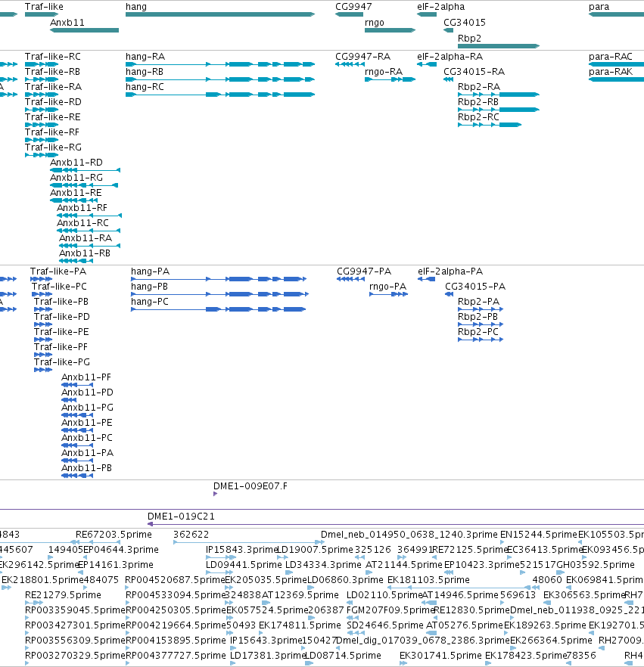Click transcript Anxb11-RE
Image resolution: width=644 pixels, height=667 pixels.
[x=76, y=193]
